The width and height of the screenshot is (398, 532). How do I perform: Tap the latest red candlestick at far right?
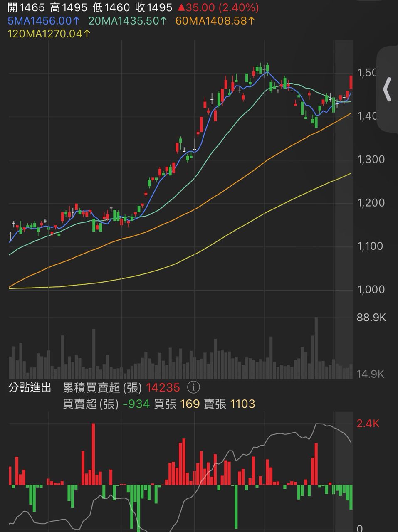[351, 82]
